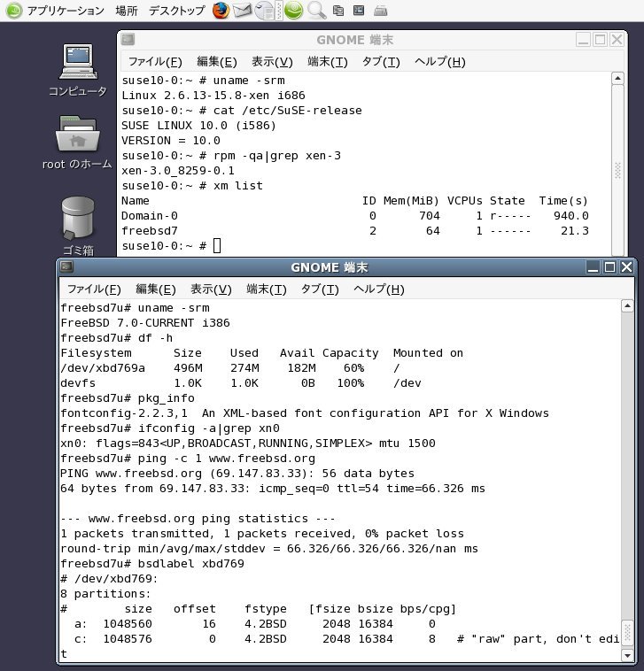Screen dimensions: 644x671
Task: Click the 'xn0: flags=843' interface line
Action: 248,443
